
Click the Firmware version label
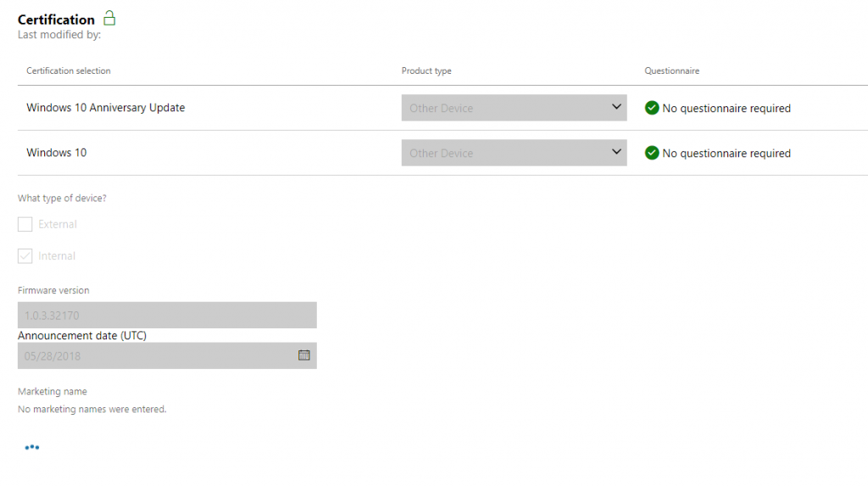(53, 290)
